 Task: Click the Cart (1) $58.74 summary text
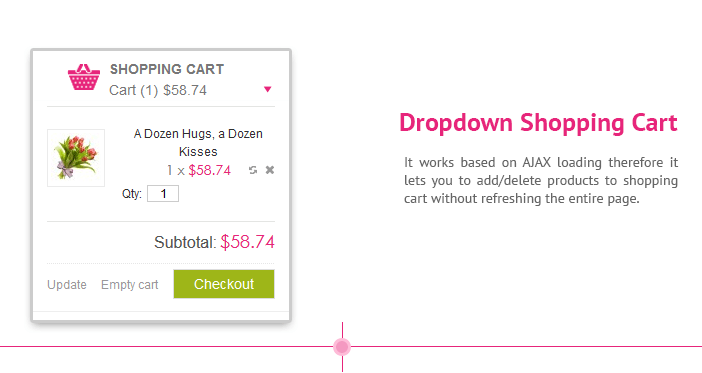point(158,90)
